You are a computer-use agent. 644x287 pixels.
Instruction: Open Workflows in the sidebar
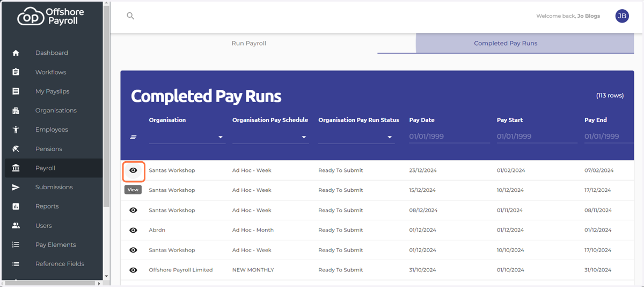52,72
